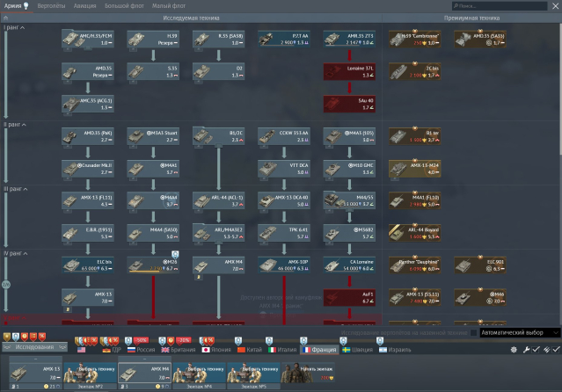This screenshot has height=392, width=562.
Task: Select the AMX-13 (FL11) tank icon
Action: click(x=88, y=200)
